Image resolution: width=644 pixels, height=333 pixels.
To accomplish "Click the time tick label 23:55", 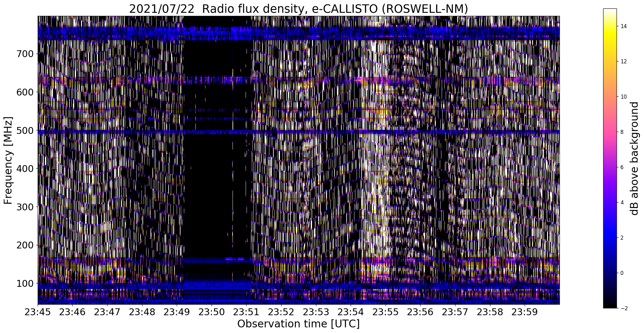I will (386, 312).
